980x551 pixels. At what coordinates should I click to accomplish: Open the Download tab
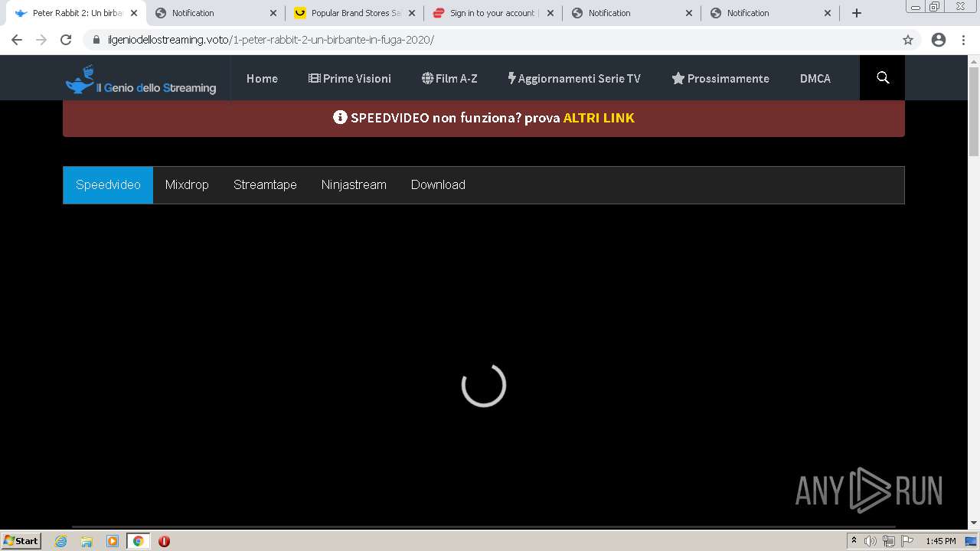[438, 184]
